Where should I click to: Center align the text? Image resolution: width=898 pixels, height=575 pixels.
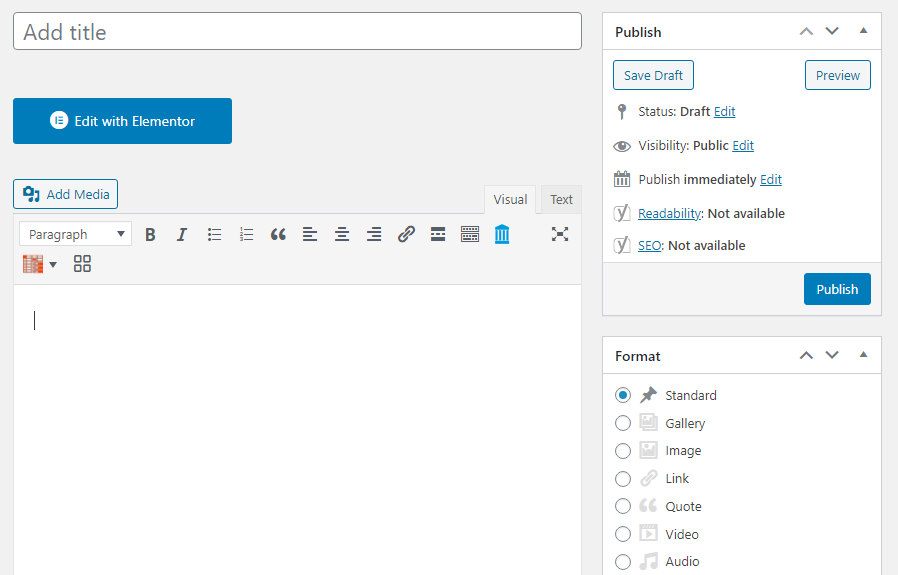[342, 234]
